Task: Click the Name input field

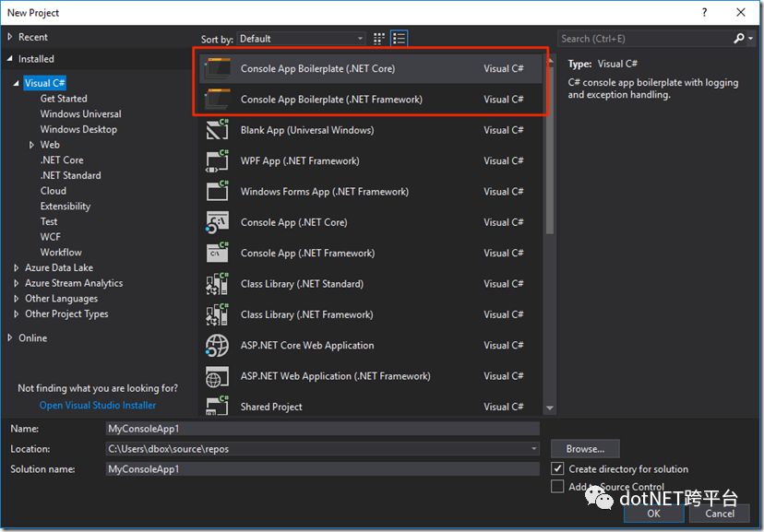Action: point(323,429)
